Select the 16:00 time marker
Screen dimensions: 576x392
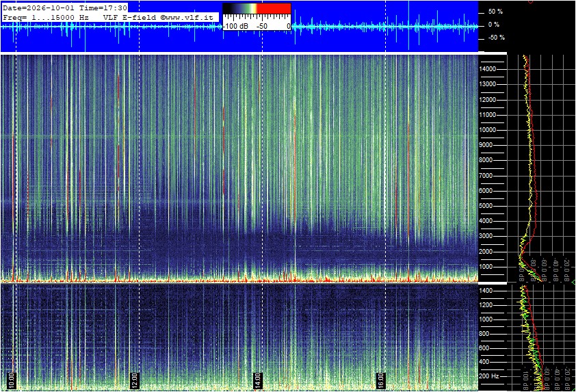[x=380, y=380]
